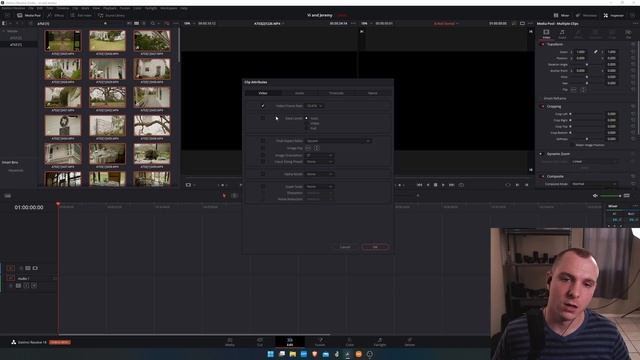Switch to the Fairlight page

[x=380, y=342]
